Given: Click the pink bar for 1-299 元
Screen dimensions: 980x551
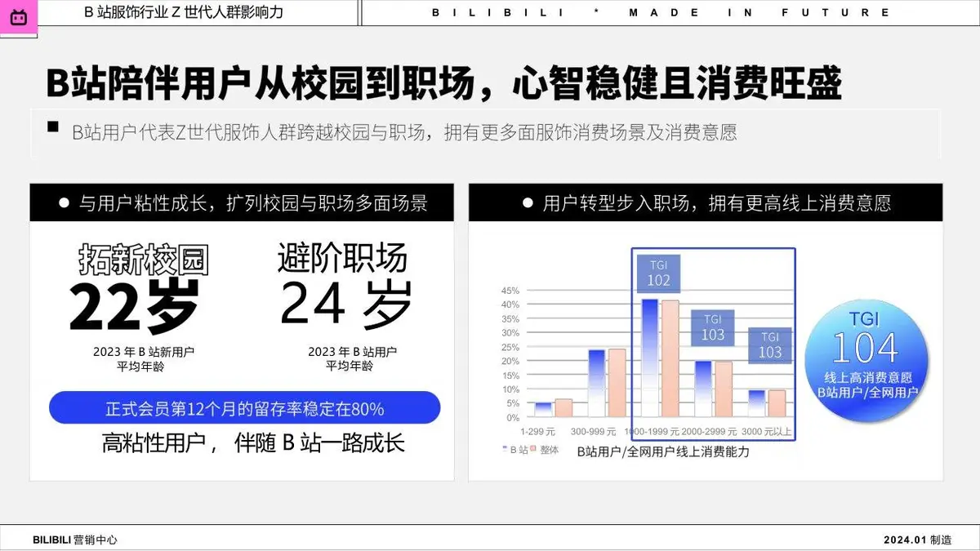Looking at the screenshot, I should click(x=563, y=408).
